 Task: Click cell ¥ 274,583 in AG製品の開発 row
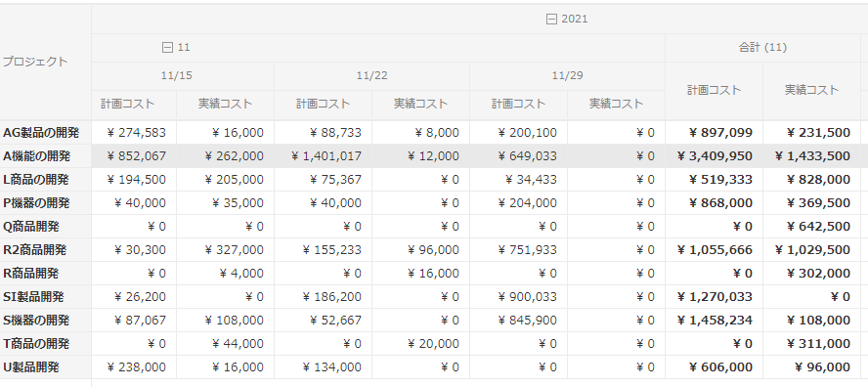coord(134,133)
